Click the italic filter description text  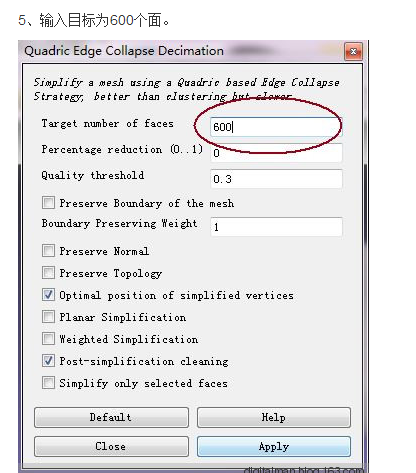click(x=186, y=89)
